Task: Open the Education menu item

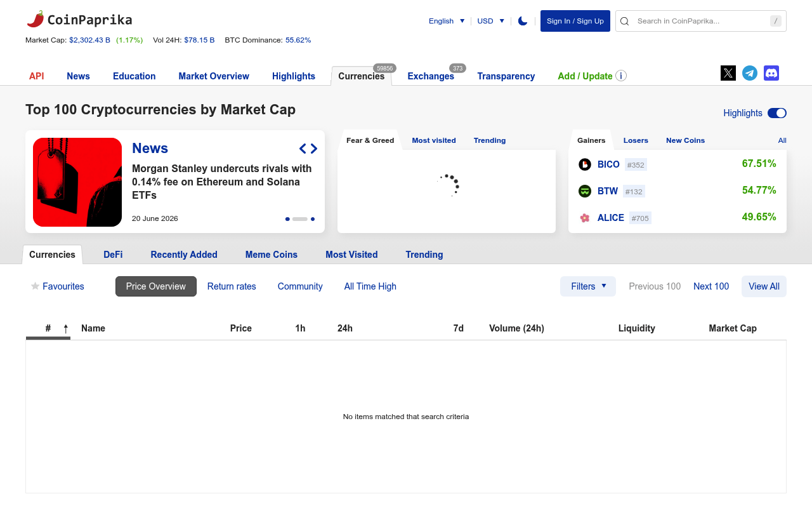Action: (x=134, y=76)
